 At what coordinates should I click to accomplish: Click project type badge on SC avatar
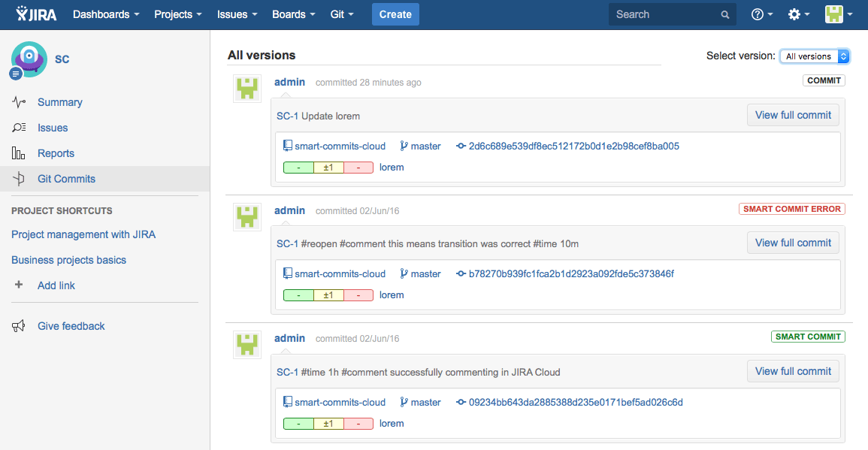click(x=16, y=74)
